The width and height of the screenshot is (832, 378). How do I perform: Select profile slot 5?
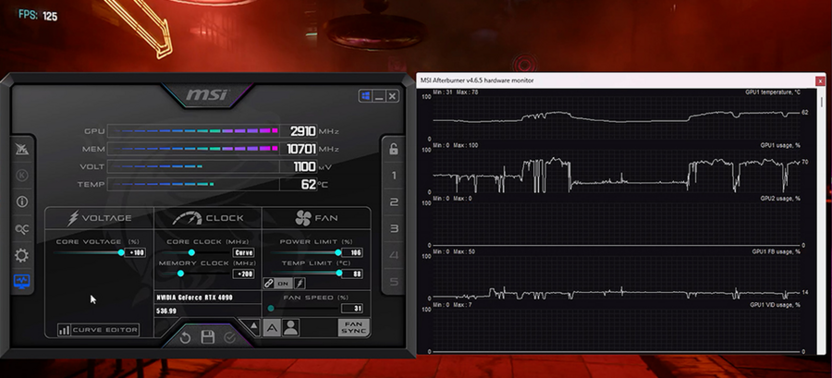(x=393, y=281)
